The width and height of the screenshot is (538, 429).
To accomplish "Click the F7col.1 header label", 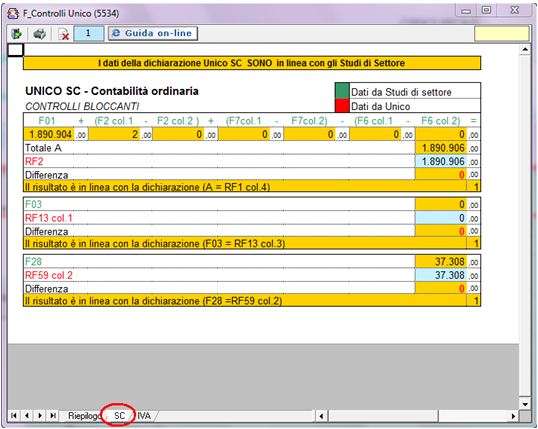I will click(243, 121).
